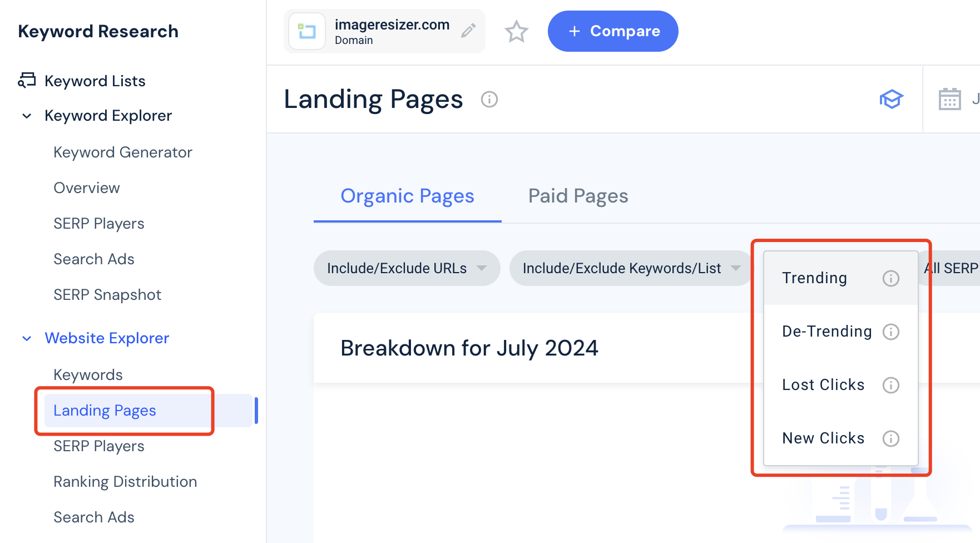
Task: Star the domain as favorite
Action: coord(516,31)
